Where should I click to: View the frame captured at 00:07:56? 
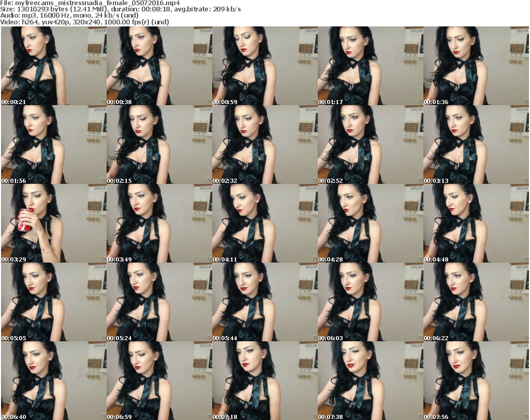point(476,381)
